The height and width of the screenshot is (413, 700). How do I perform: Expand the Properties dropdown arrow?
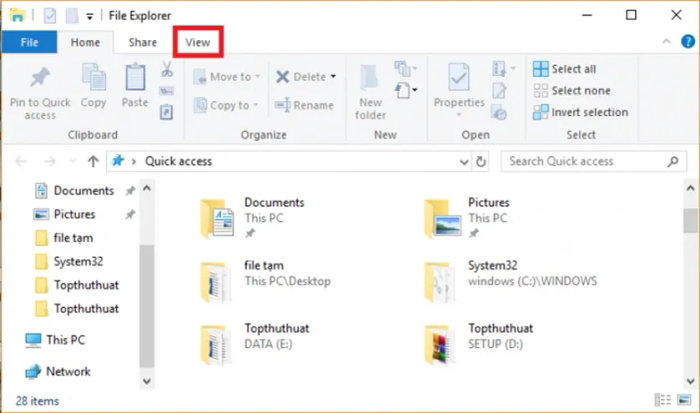point(459,115)
